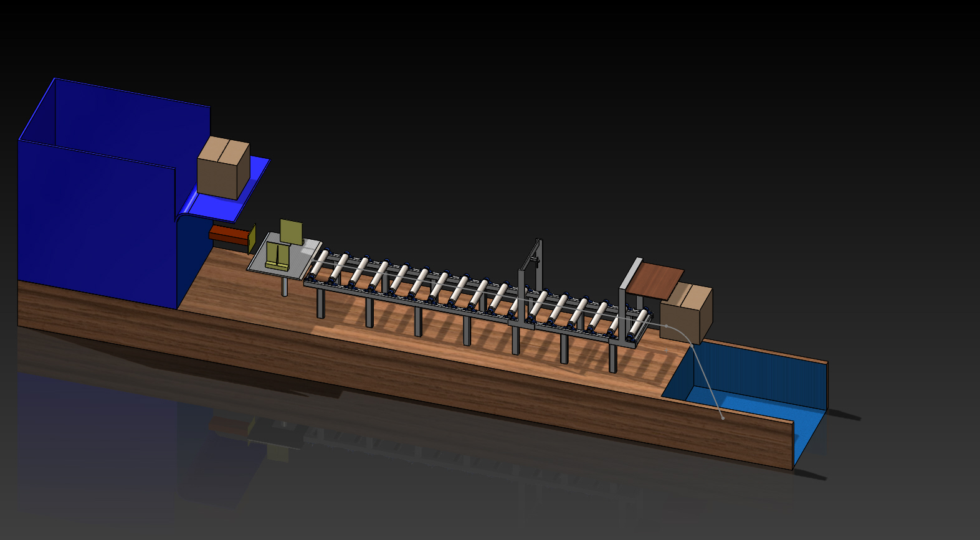The image size is (980, 540).
Task: Click the olive square panel above the grey table
Action: point(291,230)
